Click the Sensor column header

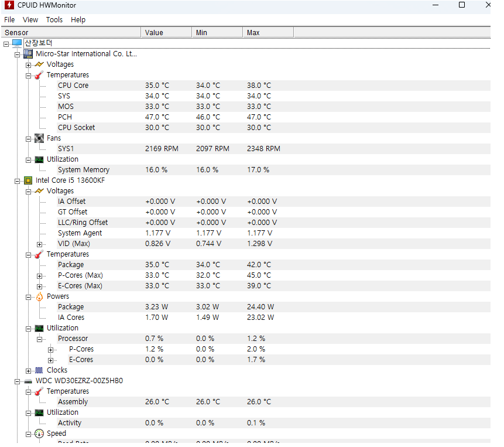pos(71,32)
